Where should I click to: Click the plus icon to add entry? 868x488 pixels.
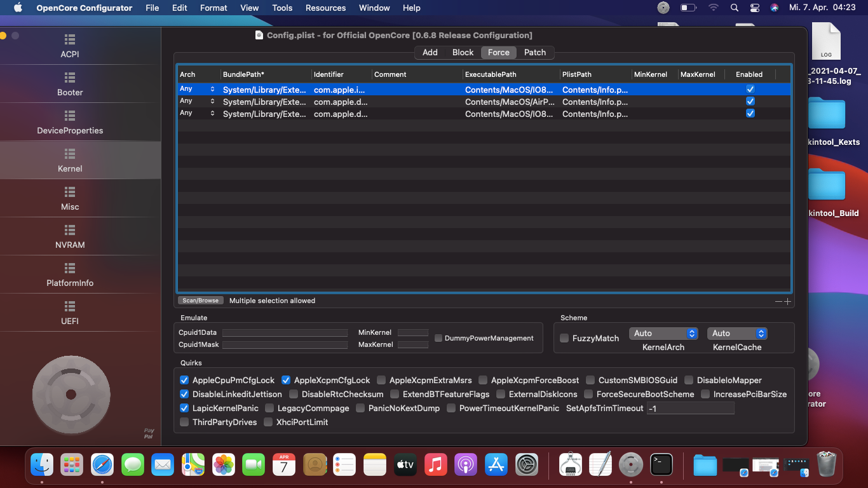pyautogui.click(x=788, y=302)
